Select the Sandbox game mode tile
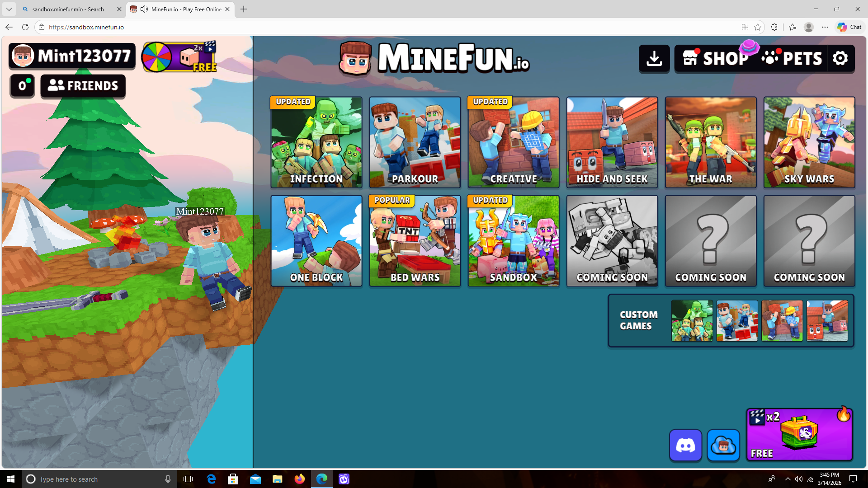868x488 pixels. 513,241
